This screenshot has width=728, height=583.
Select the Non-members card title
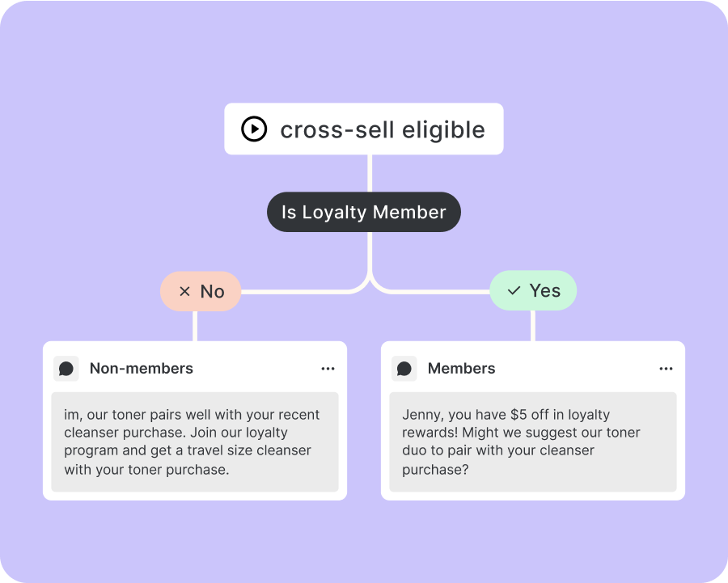pyautogui.click(x=142, y=369)
